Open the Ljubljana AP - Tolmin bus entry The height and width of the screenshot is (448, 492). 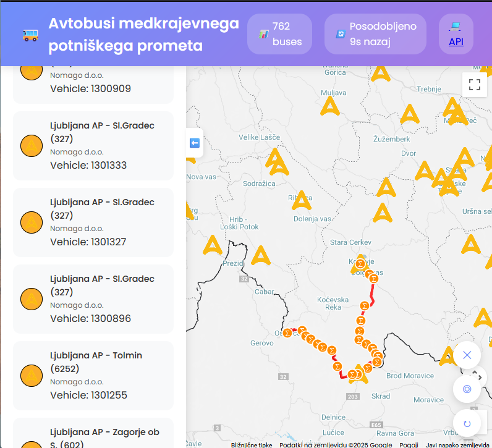tap(93, 375)
